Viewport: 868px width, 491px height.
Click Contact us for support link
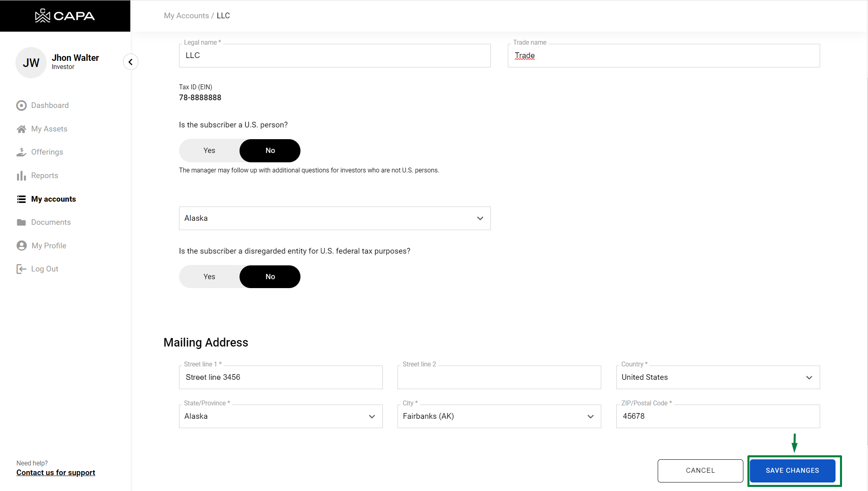[x=56, y=473]
